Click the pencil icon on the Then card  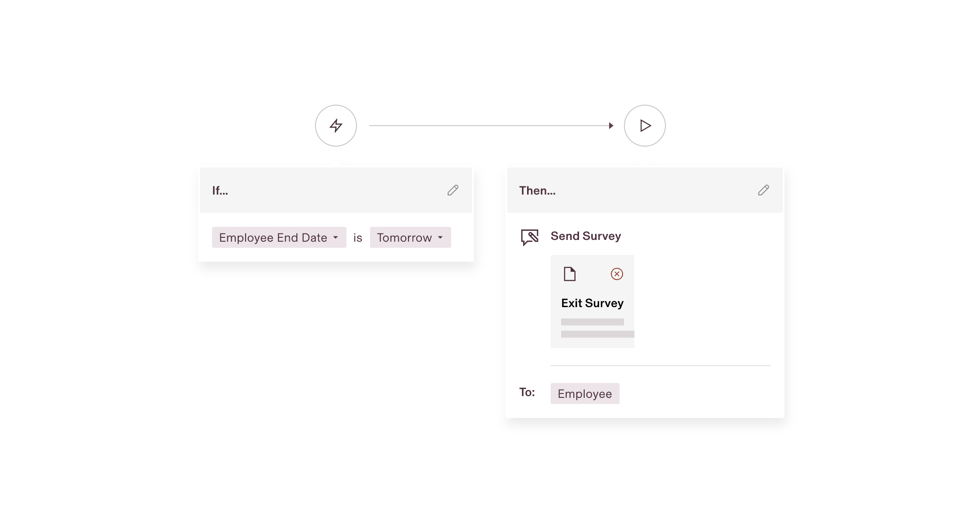(764, 190)
